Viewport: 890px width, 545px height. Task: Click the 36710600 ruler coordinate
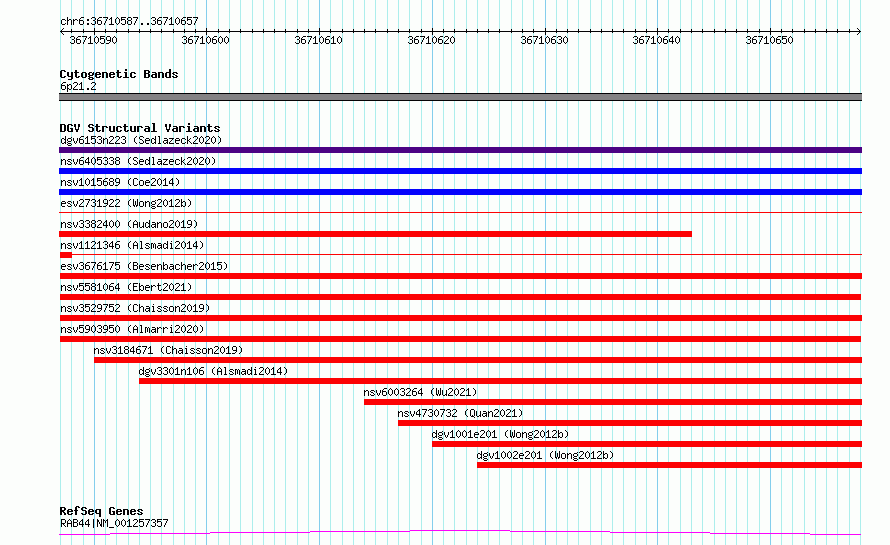[x=205, y=40]
